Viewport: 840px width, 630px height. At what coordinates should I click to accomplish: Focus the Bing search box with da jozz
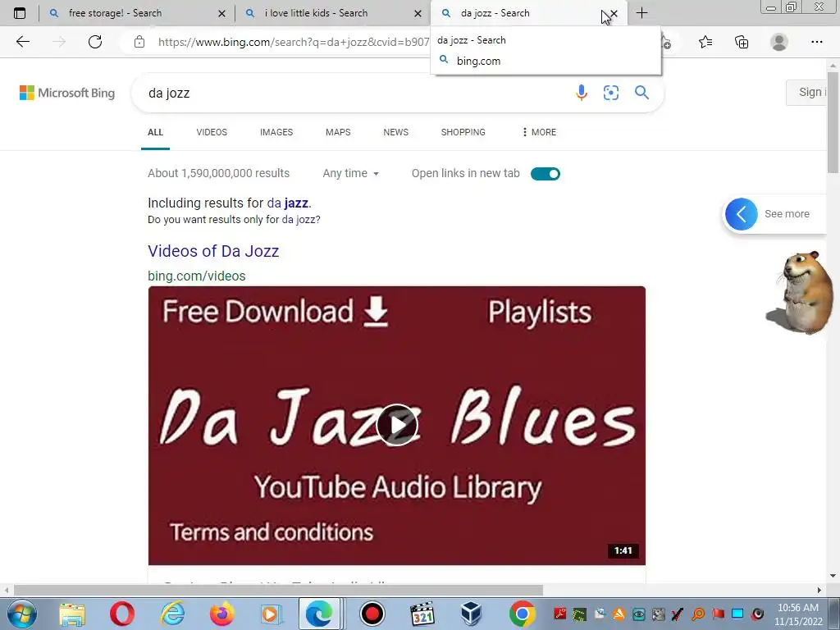point(354,93)
